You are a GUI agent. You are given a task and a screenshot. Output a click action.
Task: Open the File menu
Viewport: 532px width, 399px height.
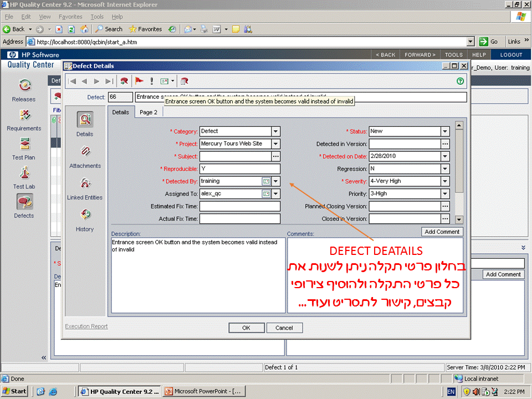[x=9, y=17]
